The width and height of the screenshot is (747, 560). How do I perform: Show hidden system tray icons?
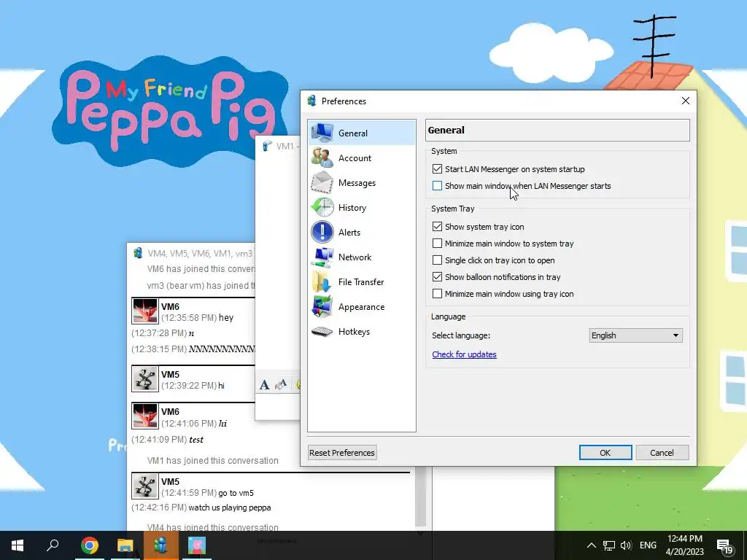click(x=591, y=545)
